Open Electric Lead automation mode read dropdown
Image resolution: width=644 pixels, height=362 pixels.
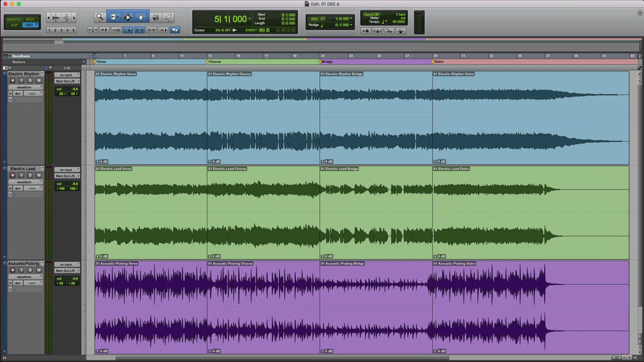point(33,188)
